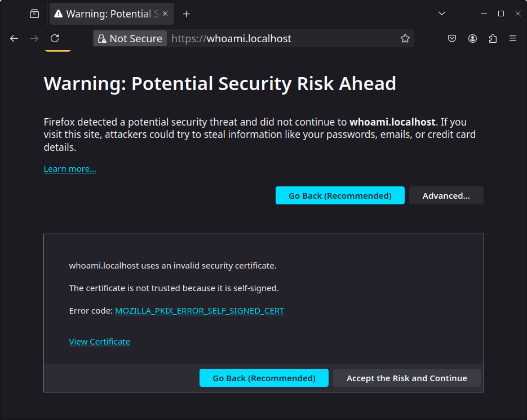Minimize the Firefox window
This screenshot has height=420, width=527.
[484, 14]
